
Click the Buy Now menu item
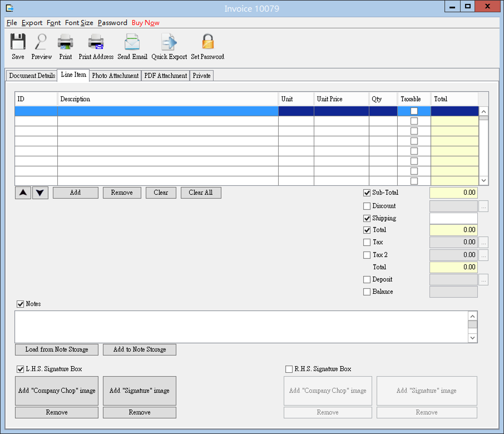[146, 23]
